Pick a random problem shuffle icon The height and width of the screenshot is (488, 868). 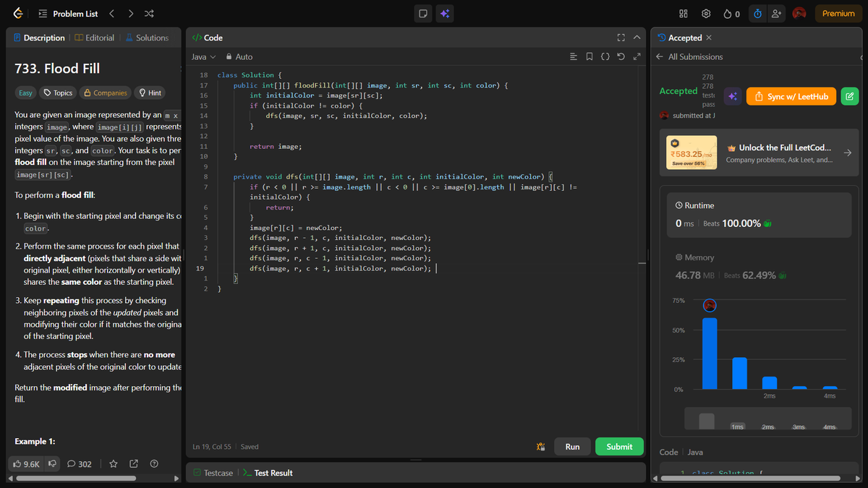click(148, 14)
